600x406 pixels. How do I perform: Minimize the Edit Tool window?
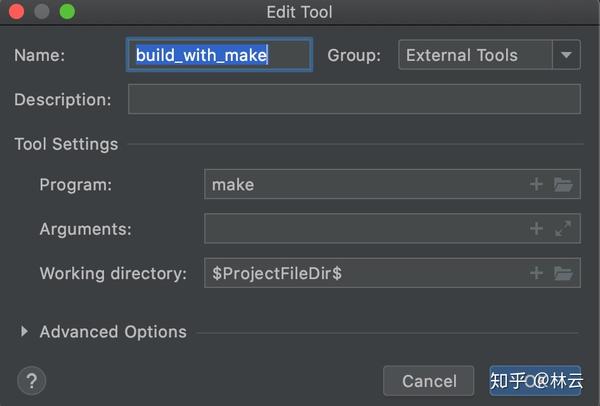43,13
